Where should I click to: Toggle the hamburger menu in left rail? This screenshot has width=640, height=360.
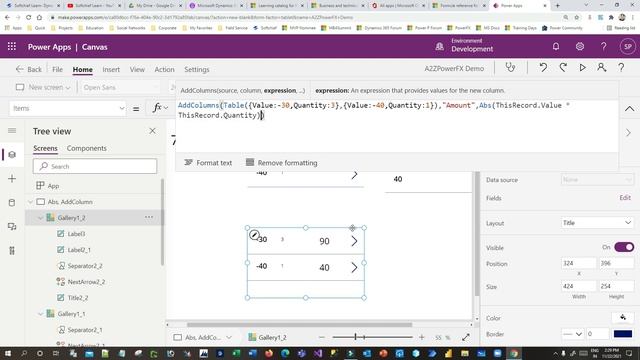(x=12, y=131)
